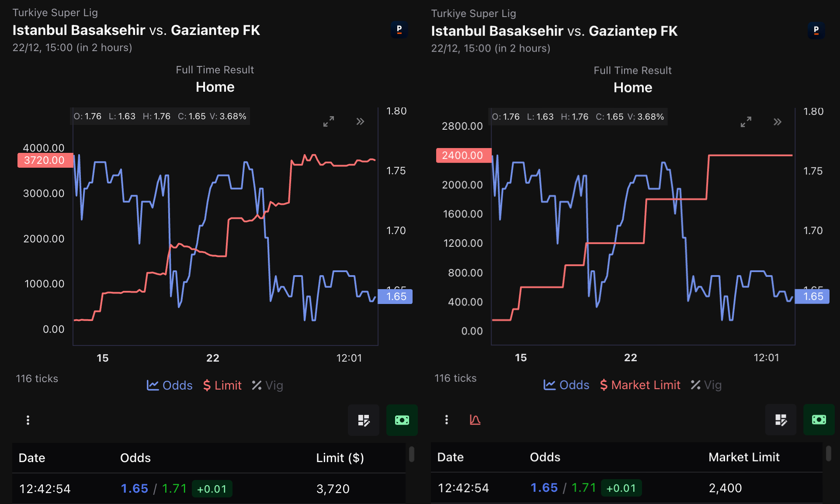The width and height of the screenshot is (840, 504).
Task: Click the Pinnacle bookmaker logo on left panel
Action: coord(399,30)
